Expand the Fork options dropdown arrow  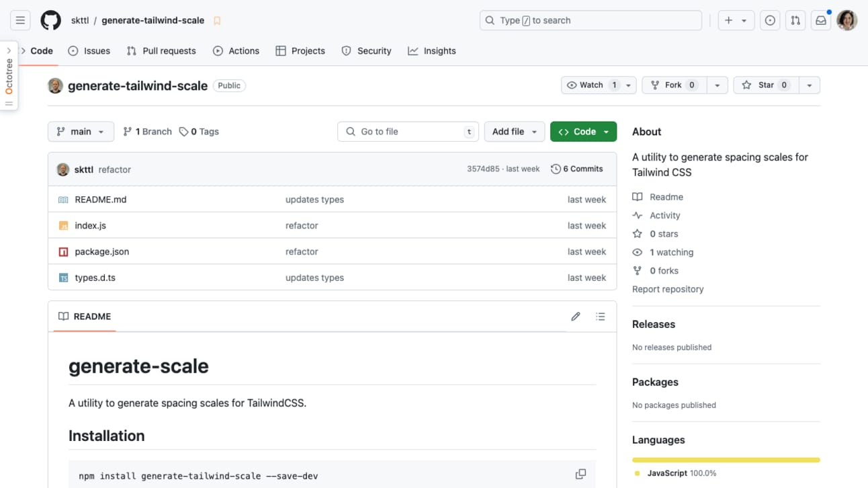717,85
